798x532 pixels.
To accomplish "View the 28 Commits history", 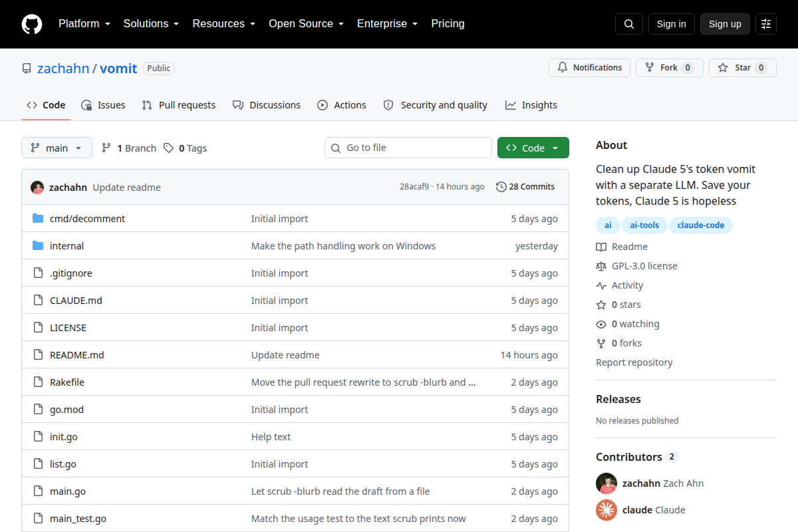I will pos(525,187).
